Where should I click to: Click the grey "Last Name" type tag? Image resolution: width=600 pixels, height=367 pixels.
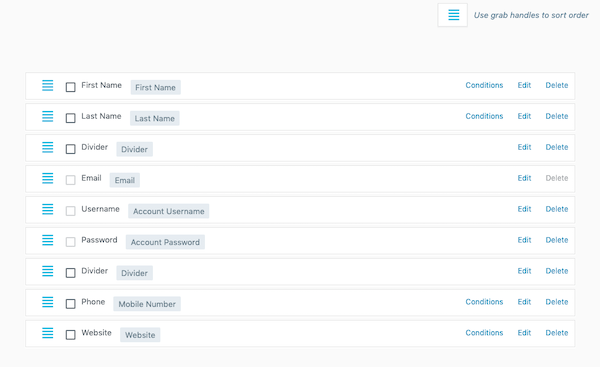[155, 119]
